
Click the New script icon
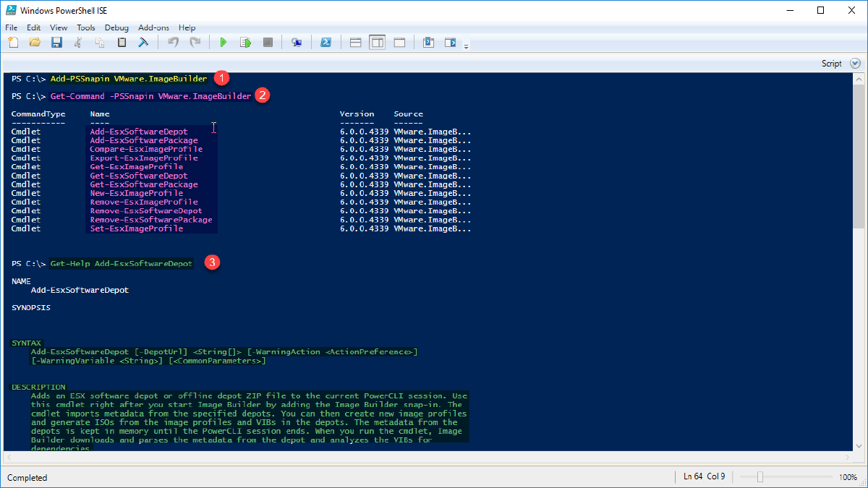(x=12, y=43)
